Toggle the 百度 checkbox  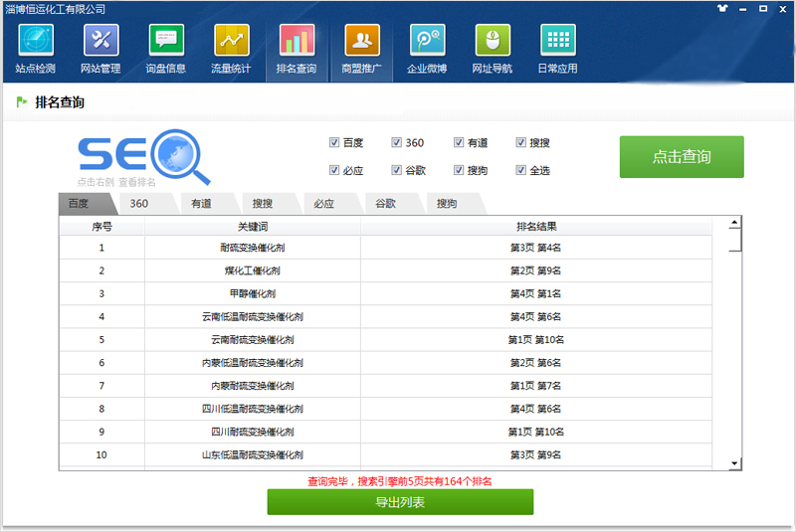334,142
